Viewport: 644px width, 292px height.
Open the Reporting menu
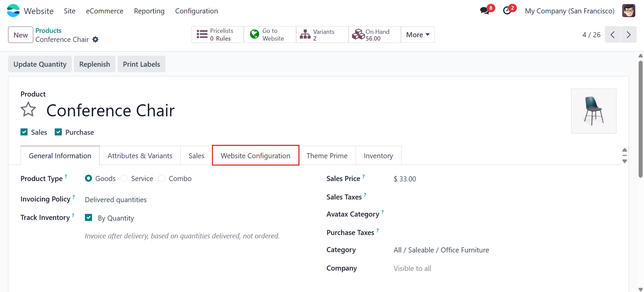coord(149,11)
